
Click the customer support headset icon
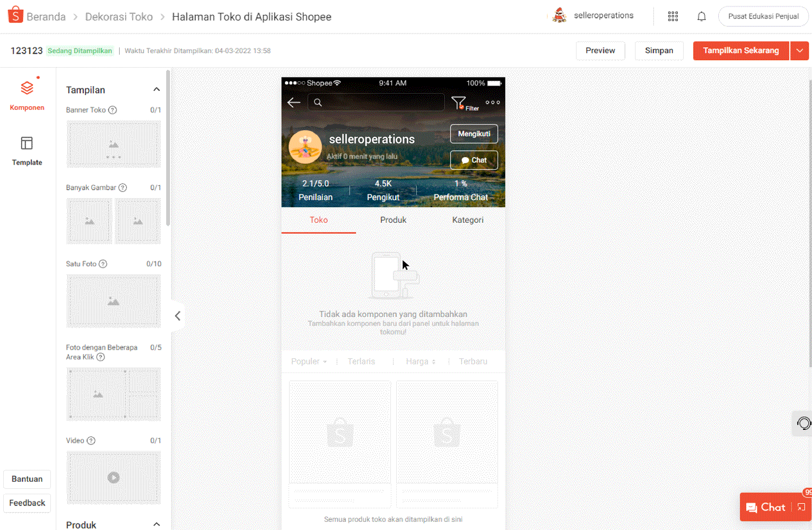(804, 423)
